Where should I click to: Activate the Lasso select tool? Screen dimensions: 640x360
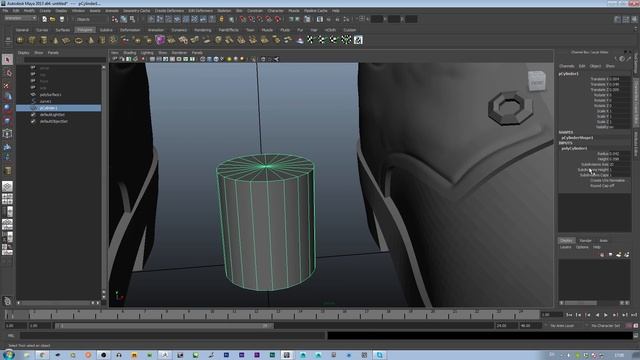(x=7, y=73)
